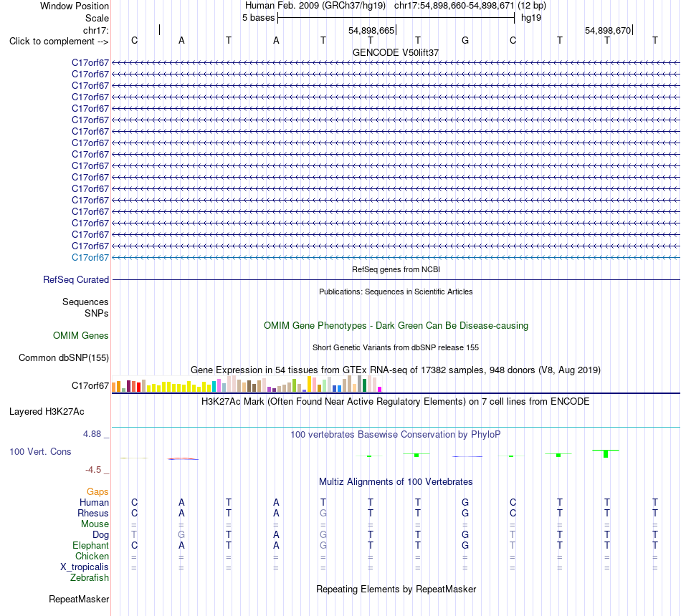Image resolution: width=681 pixels, height=616 pixels.
Task: Click the '5 bases' scale bar text
Action: click(258, 18)
